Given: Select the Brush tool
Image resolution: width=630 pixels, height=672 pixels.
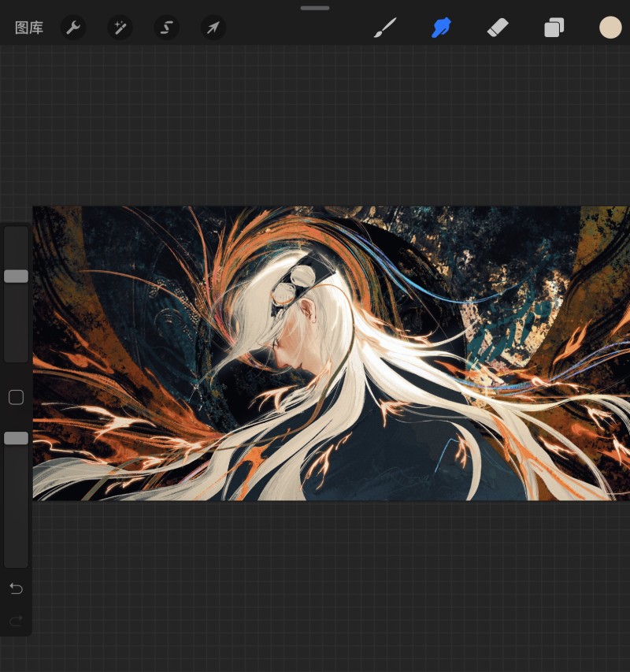Looking at the screenshot, I should click(x=385, y=28).
